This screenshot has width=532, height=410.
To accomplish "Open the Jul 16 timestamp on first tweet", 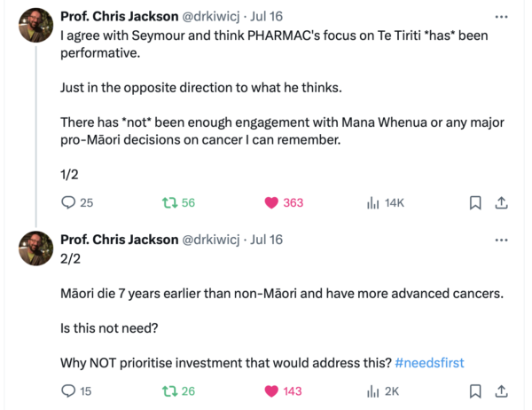I will [266, 16].
